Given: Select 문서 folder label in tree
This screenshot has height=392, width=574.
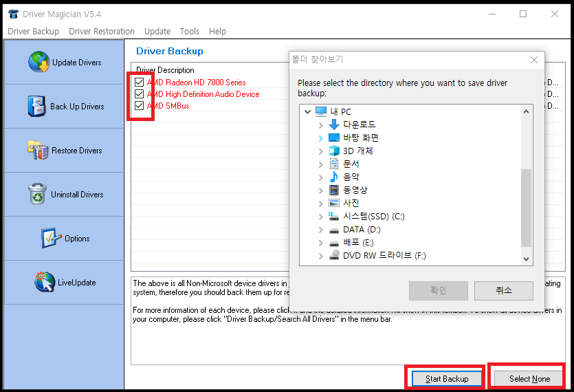Looking at the screenshot, I should point(351,164).
